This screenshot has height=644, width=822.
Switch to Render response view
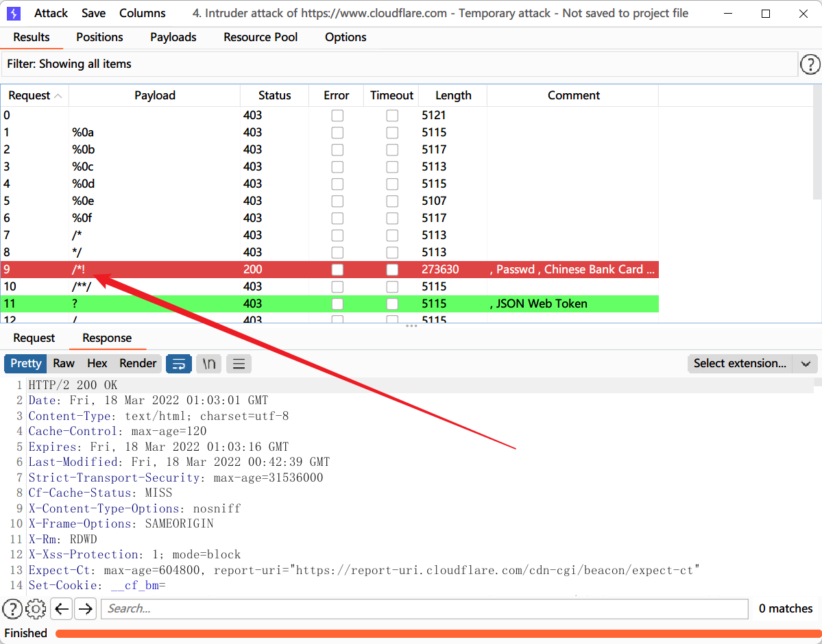(x=138, y=364)
